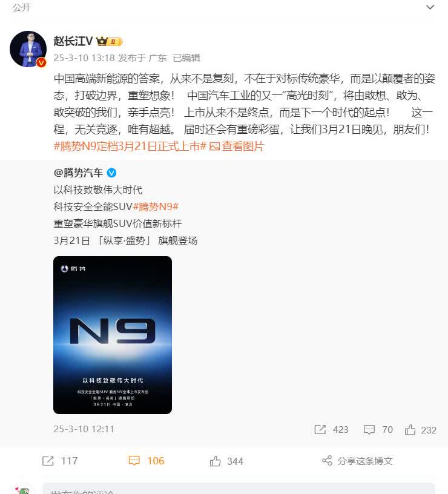
Task: Repost this post using the 117 icon
Action: (60, 461)
